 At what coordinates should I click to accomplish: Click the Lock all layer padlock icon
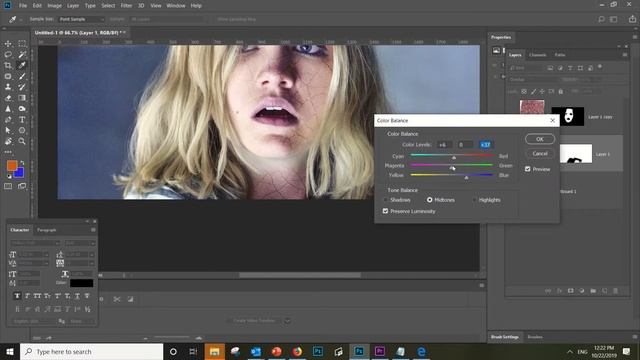[x=560, y=91]
